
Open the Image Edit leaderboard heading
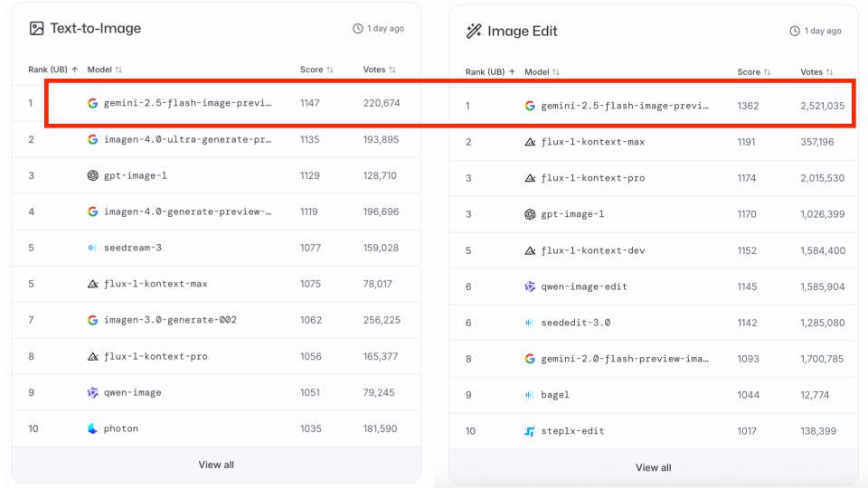[522, 31]
